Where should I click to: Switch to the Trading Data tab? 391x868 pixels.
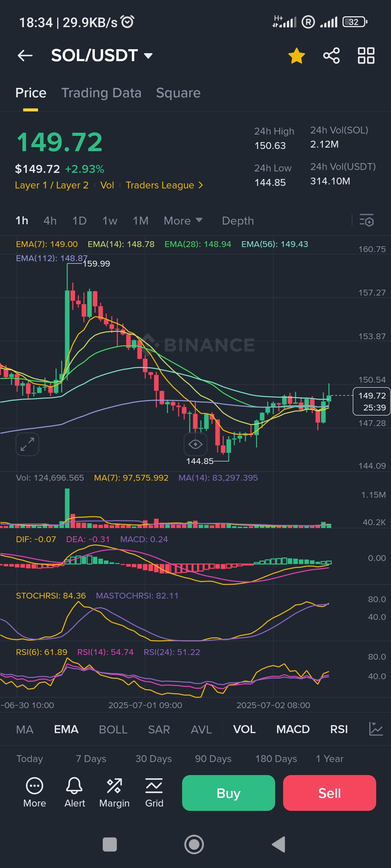click(x=101, y=93)
